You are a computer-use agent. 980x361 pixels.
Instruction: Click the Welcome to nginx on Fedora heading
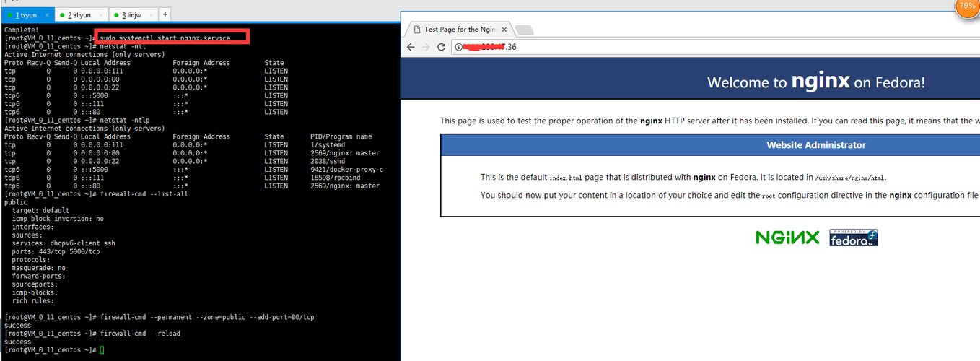point(816,82)
